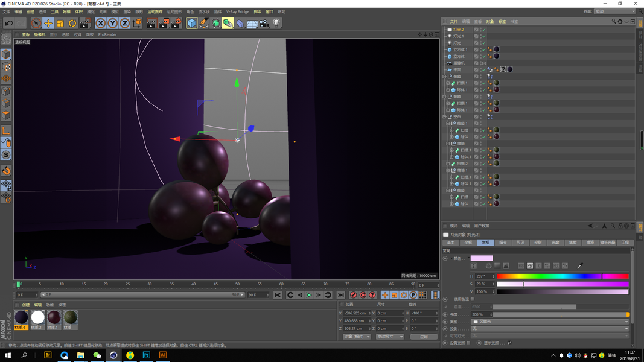Viewport: 644px width, 362px height.
Task: Toggle the X axis lock icon
Action: point(101,23)
